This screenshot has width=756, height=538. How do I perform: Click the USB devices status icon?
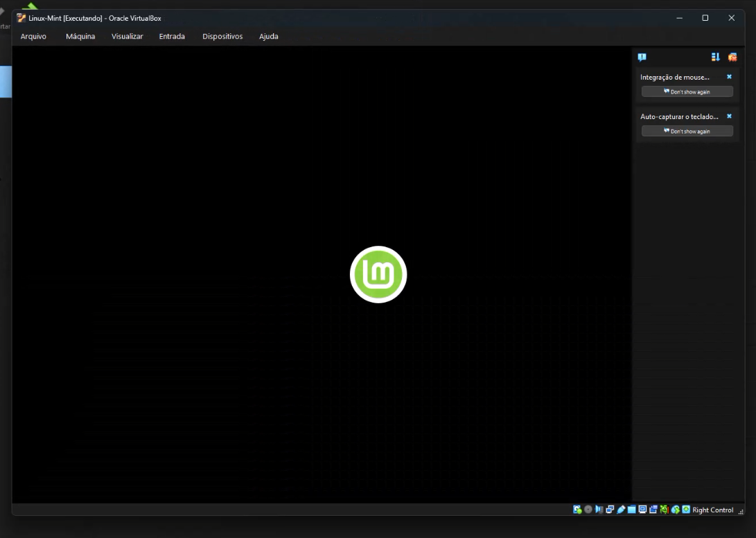point(621,510)
